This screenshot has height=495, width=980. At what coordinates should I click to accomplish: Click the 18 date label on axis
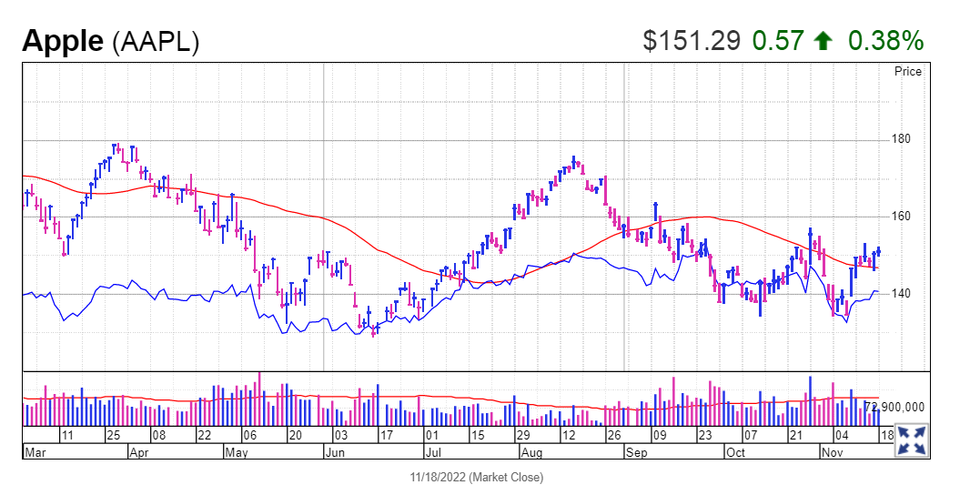(887, 435)
